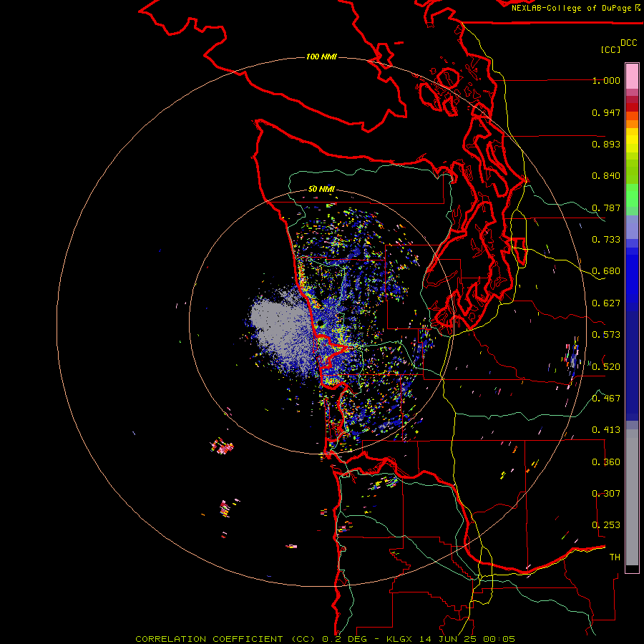Click the KLGX station identifier
The height and width of the screenshot is (644, 644).
(x=401, y=639)
